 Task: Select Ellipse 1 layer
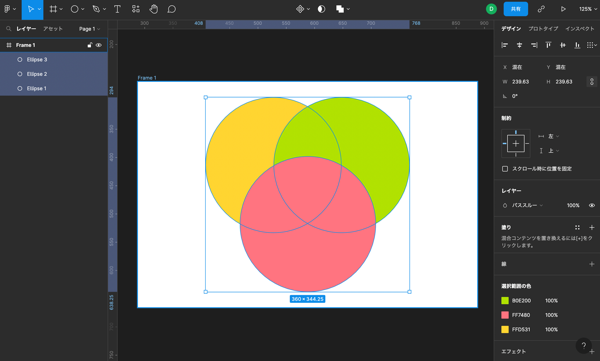[x=54, y=88]
